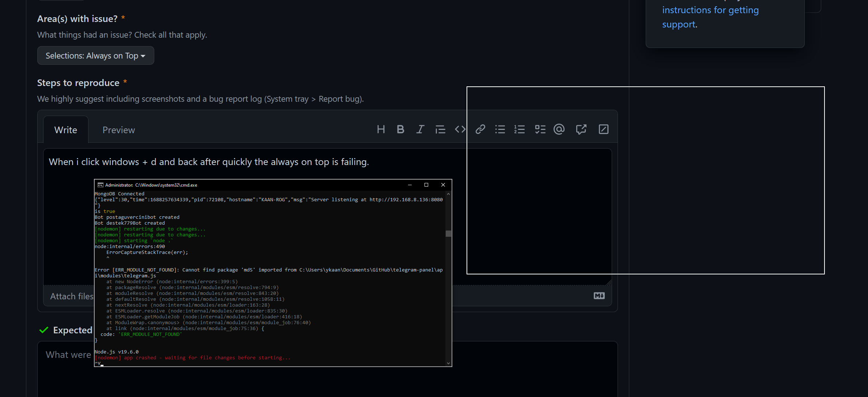Screen dimensions: 868x397
Task: Apply italic formatting
Action: [420, 129]
